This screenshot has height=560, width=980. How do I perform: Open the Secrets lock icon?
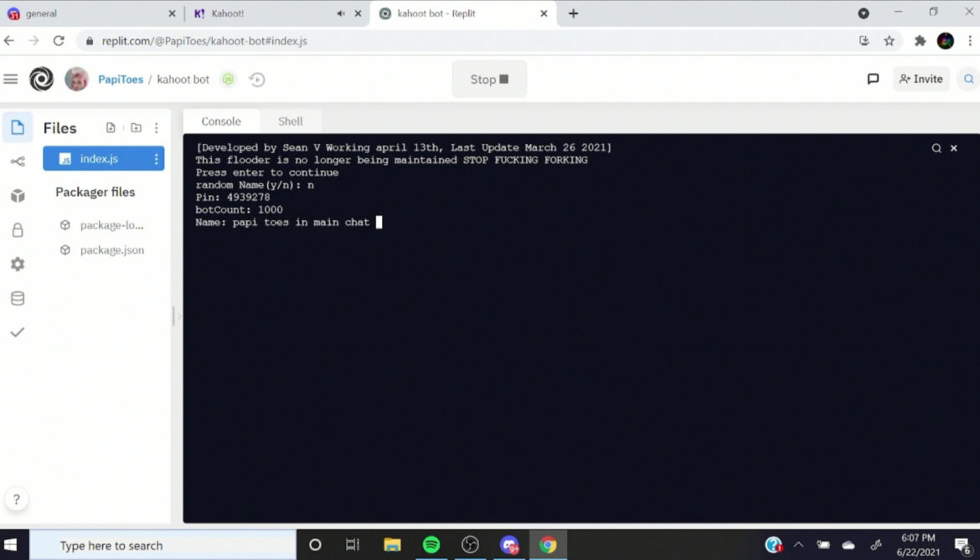click(18, 229)
